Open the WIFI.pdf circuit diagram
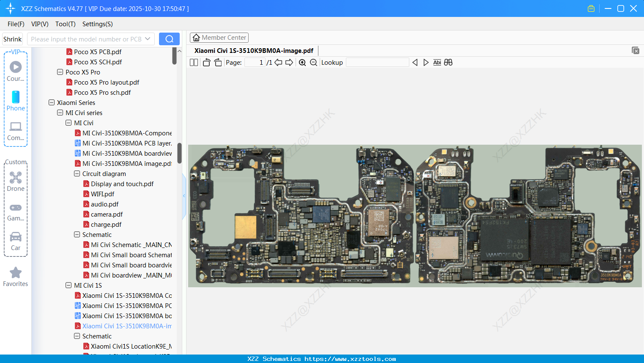The width and height of the screenshot is (644, 363). [x=101, y=194]
